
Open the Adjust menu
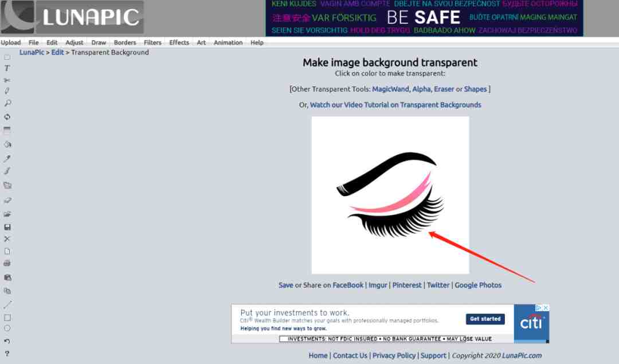pyautogui.click(x=74, y=42)
